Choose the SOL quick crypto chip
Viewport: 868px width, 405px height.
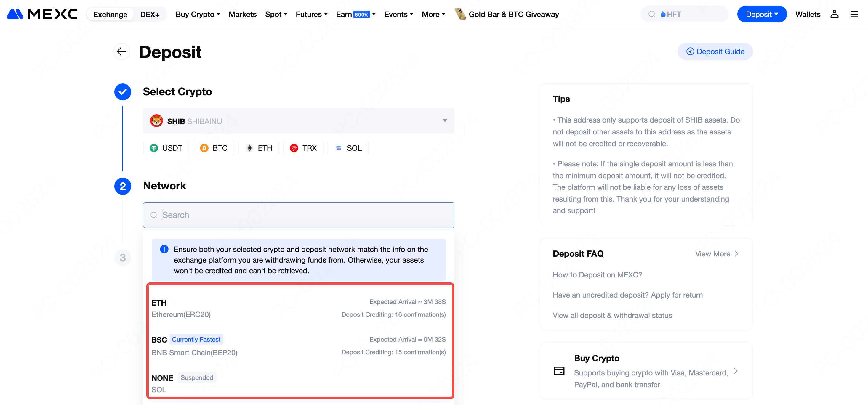point(348,148)
